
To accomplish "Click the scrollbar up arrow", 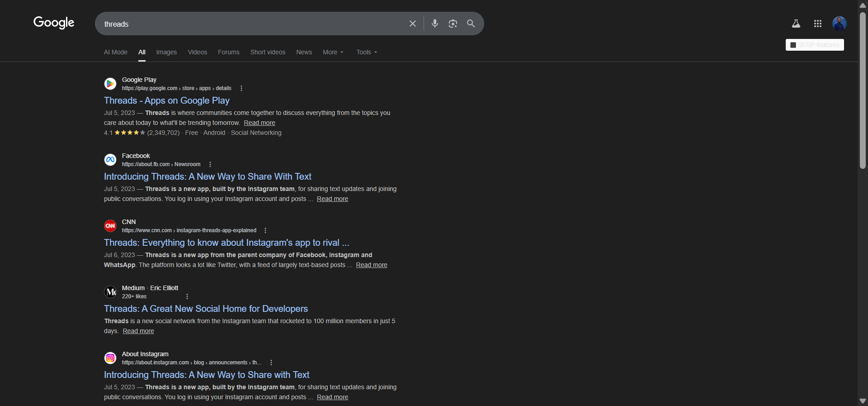I will click(863, 5).
